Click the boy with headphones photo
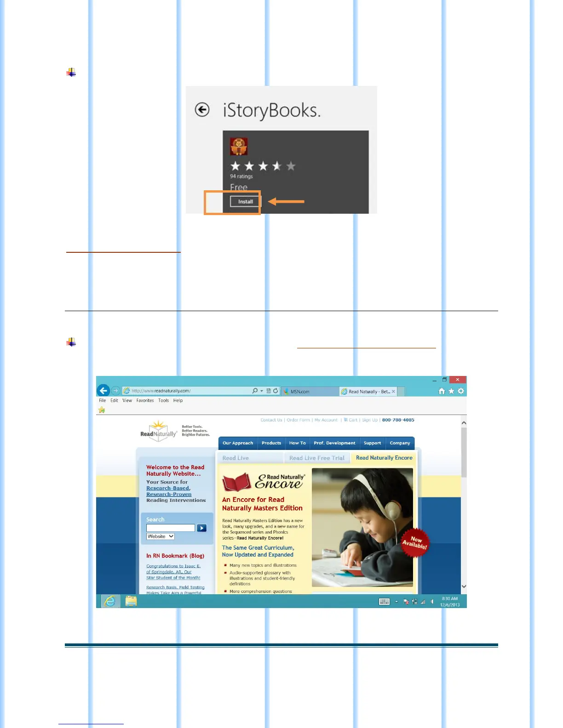The image size is (563, 728). 362,527
